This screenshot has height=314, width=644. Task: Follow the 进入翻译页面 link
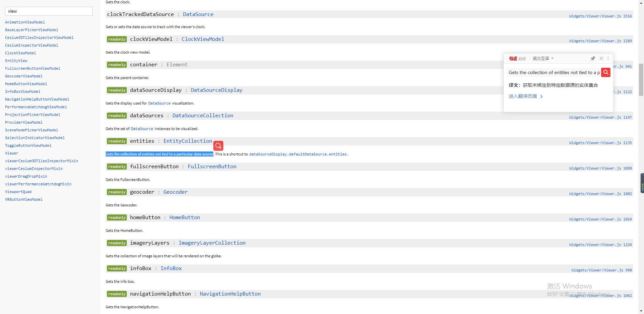[x=523, y=96]
